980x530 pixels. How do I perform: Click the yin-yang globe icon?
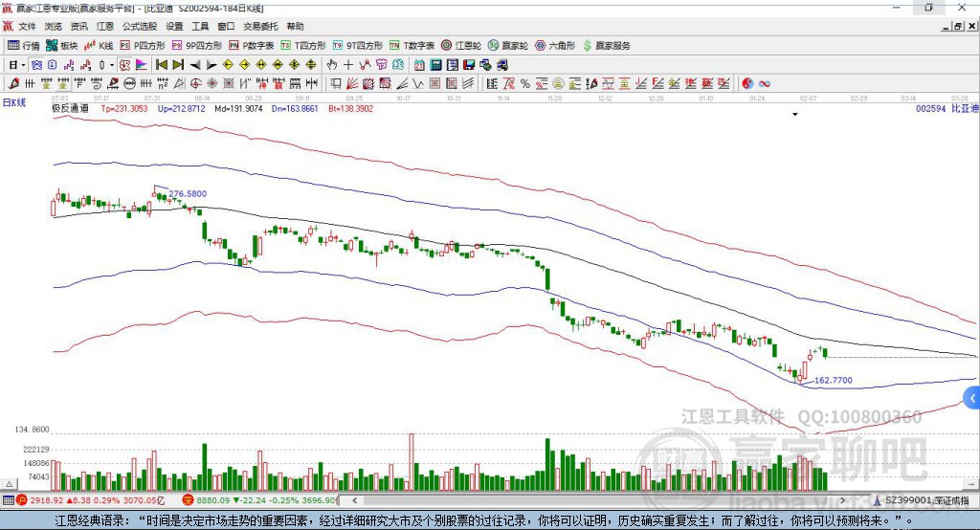pyautogui.click(x=747, y=84)
